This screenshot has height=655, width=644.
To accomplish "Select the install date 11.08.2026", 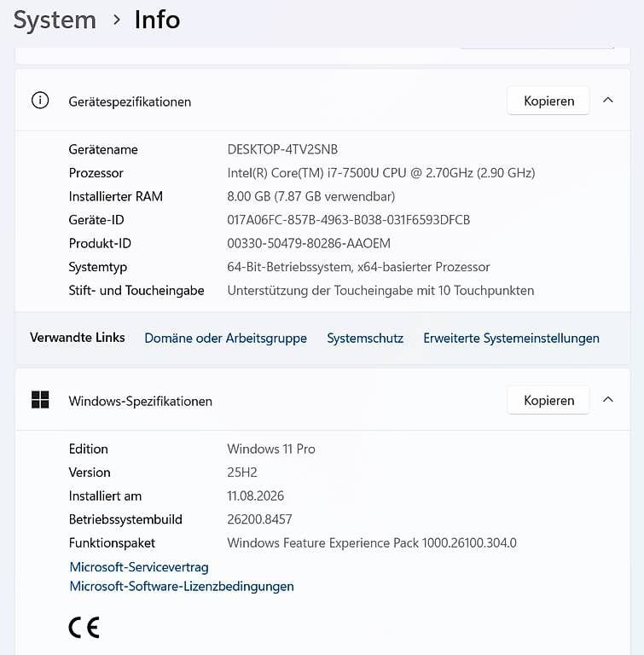I will pos(256,496).
